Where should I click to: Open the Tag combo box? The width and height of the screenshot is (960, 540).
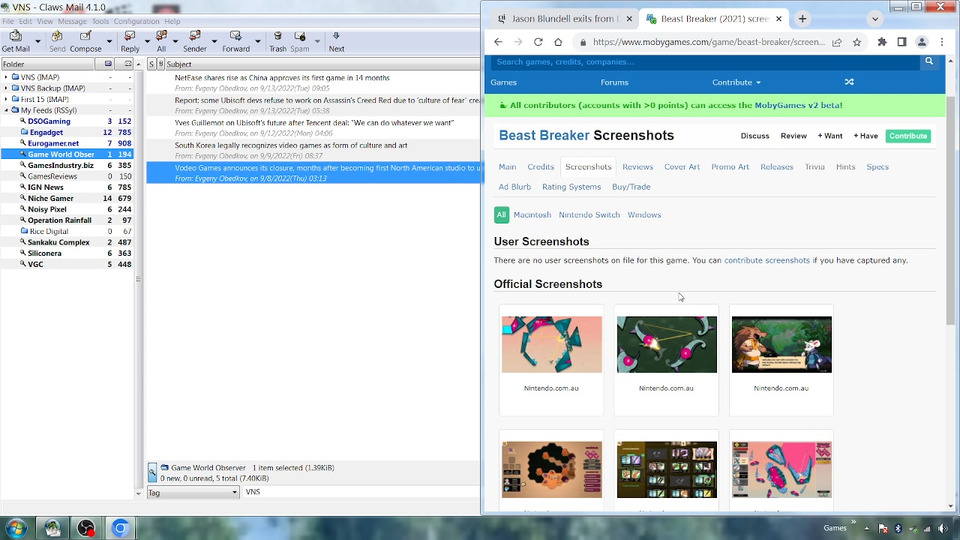[193, 492]
